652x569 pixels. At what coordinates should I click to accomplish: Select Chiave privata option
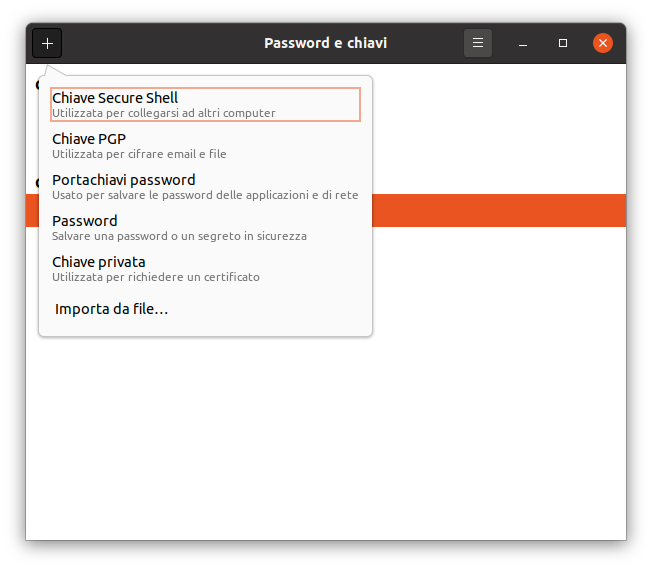pyautogui.click(x=99, y=262)
